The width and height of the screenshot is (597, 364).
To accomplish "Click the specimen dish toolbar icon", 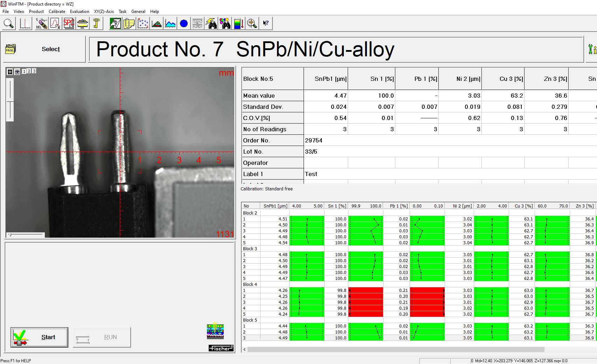I will tap(82, 23).
